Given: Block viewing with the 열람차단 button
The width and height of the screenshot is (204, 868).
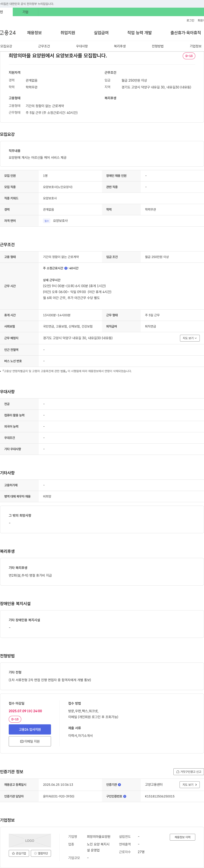Looking at the screenshot, I should [x=41, y=854].
